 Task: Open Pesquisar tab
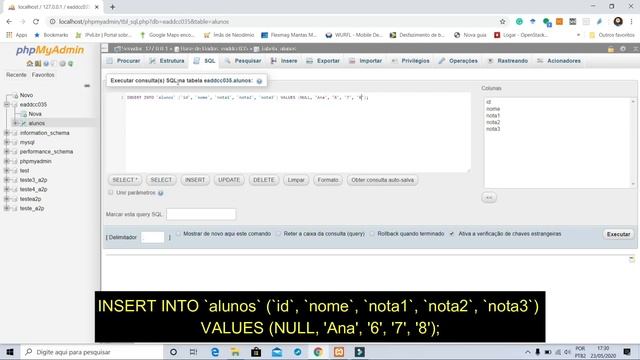[243, 61]
